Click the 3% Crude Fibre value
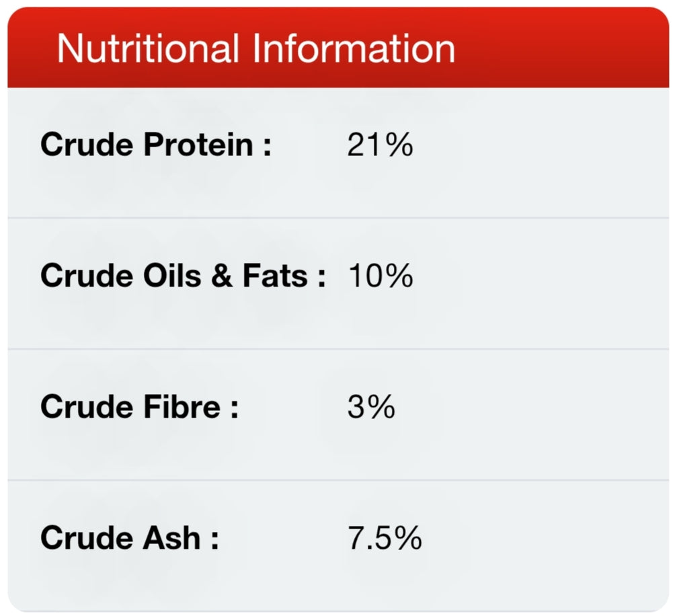The width and height of the screenshot is (679, 616). [x=371, y=407]
